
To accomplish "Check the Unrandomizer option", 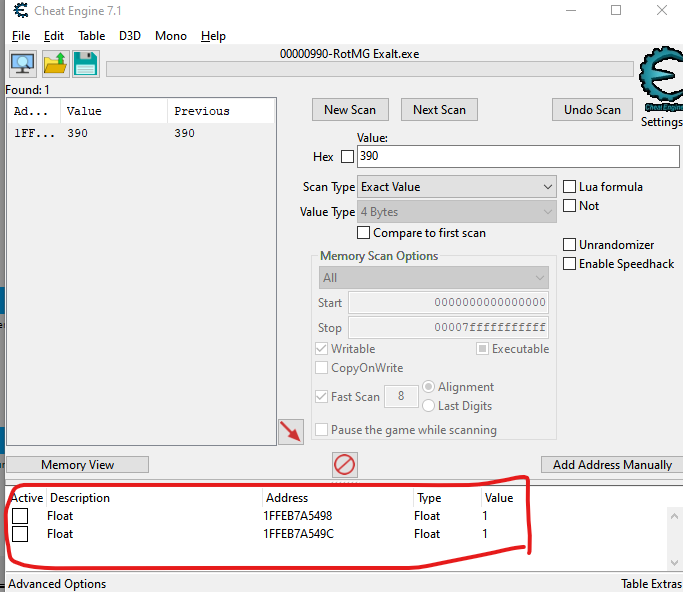I will coord(569,245).
